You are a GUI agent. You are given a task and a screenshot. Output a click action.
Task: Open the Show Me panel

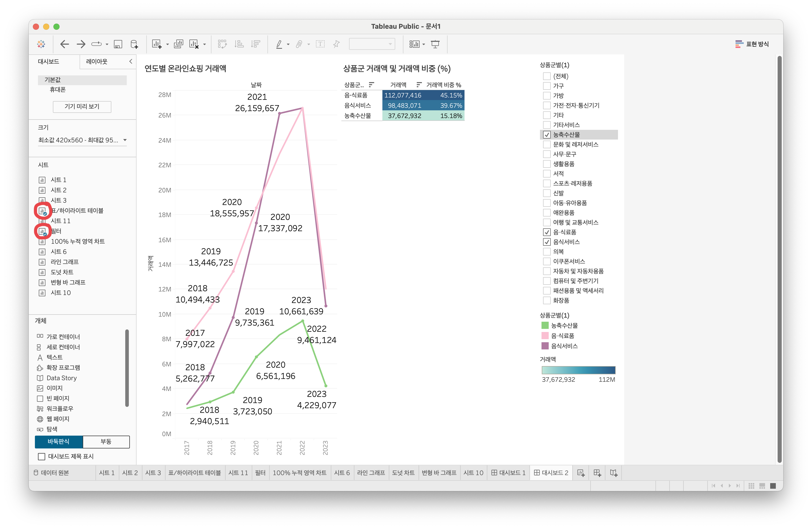[x=752, y=44]
